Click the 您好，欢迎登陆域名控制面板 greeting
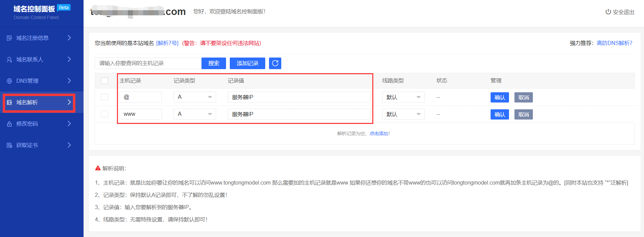Viewport: 644px width, 237px height. click(x=229, y=12)
